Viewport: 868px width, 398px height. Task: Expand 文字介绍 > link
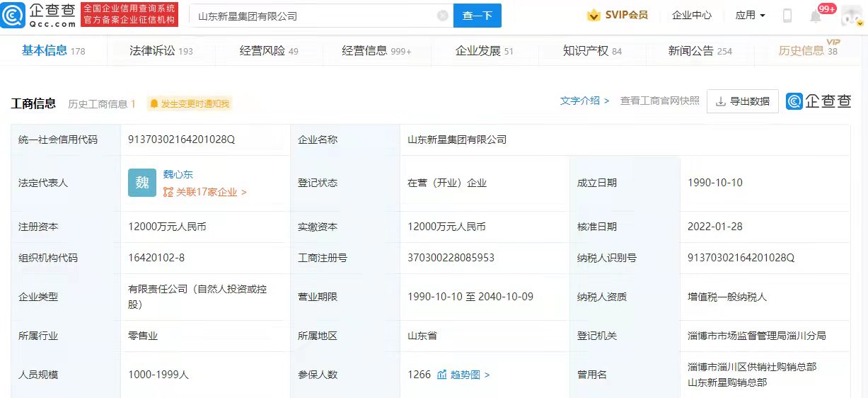pos(584,101)
